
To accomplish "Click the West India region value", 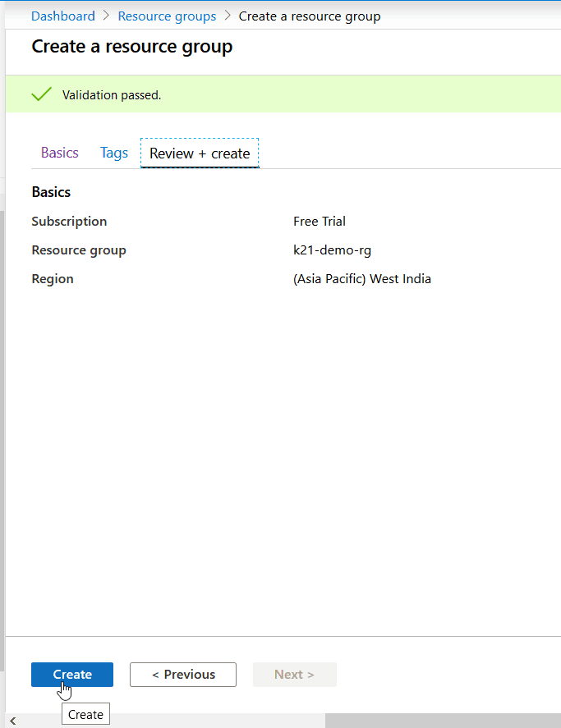I will [x=362, y=278].
